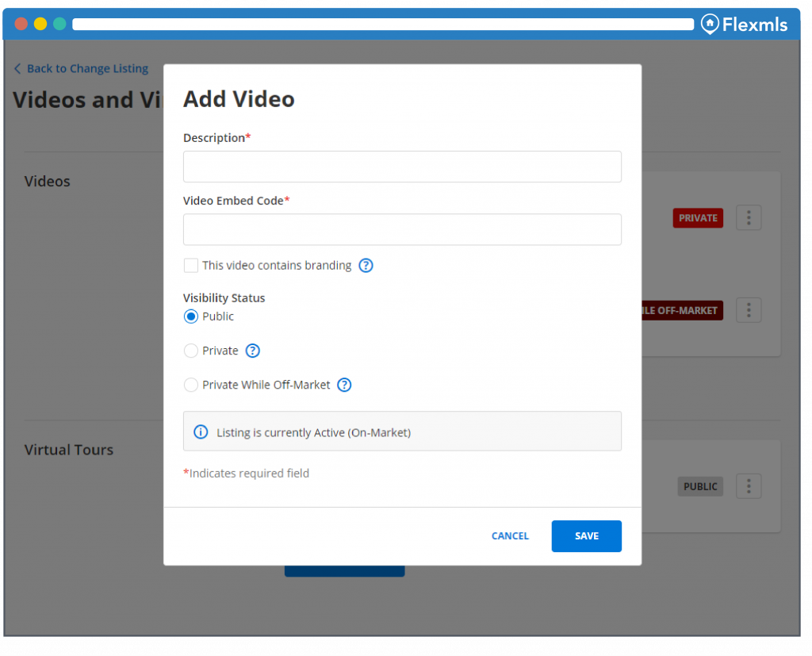Click Save button in Add Video dialog
This screenshot has height=656, width=812.
tap(586, 535)
